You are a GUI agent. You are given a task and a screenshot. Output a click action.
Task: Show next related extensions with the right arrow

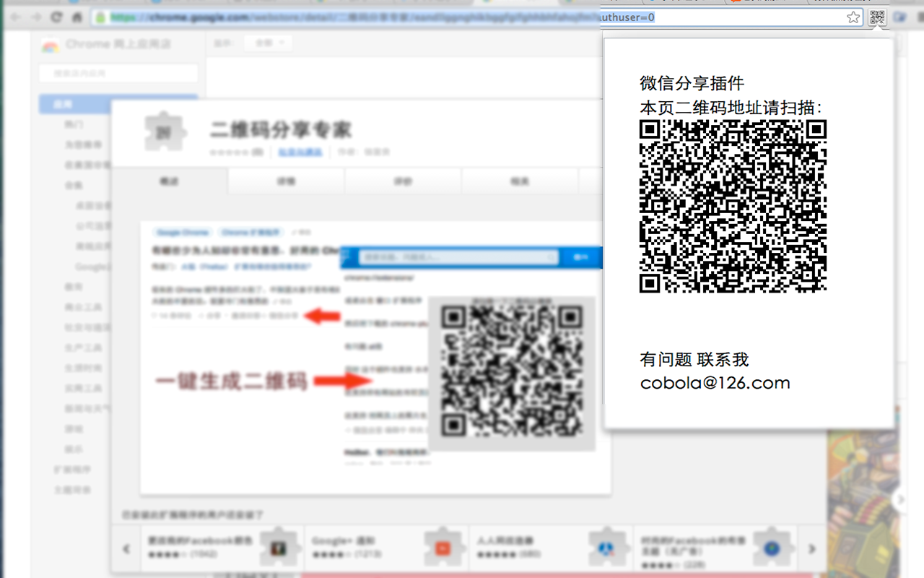(812, 549)
